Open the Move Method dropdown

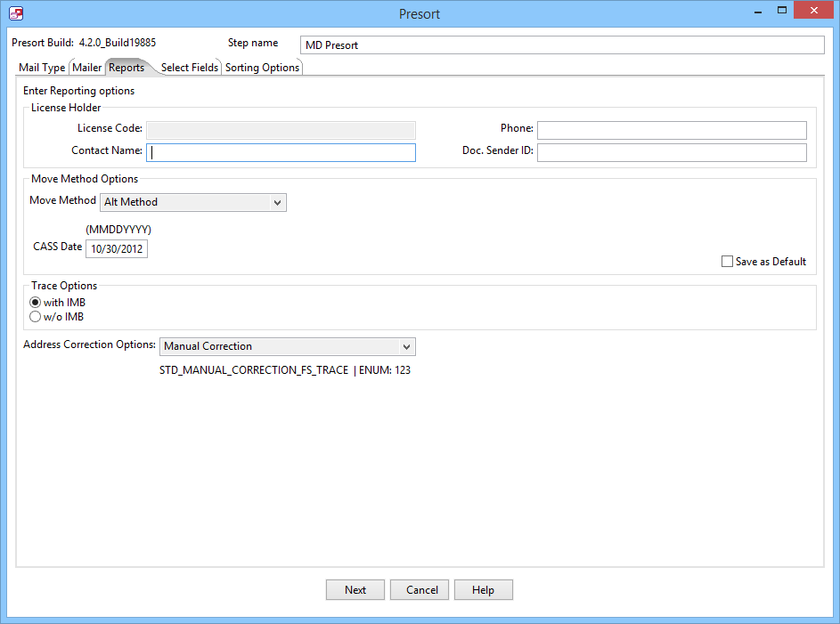(x=193, y=202)
